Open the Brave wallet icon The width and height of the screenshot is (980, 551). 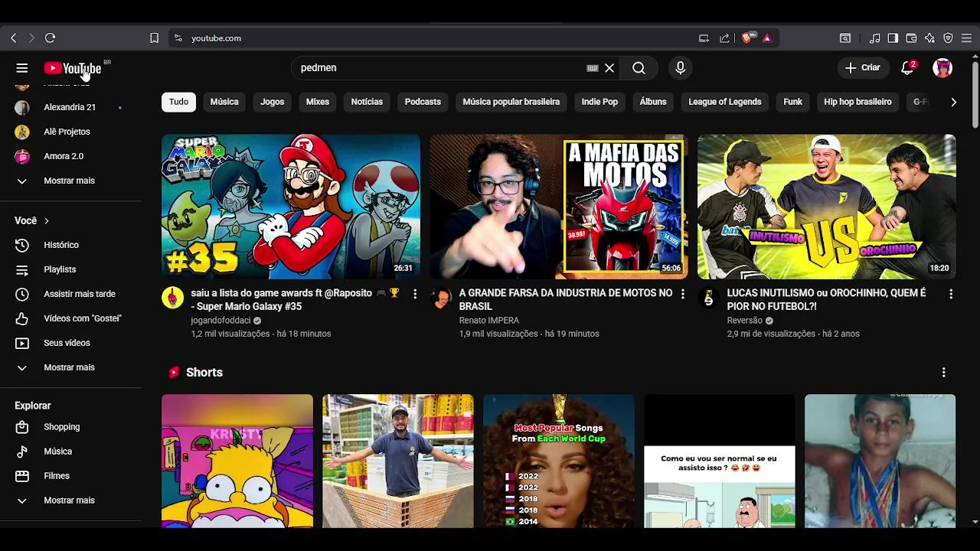click(x=911, y=38)
